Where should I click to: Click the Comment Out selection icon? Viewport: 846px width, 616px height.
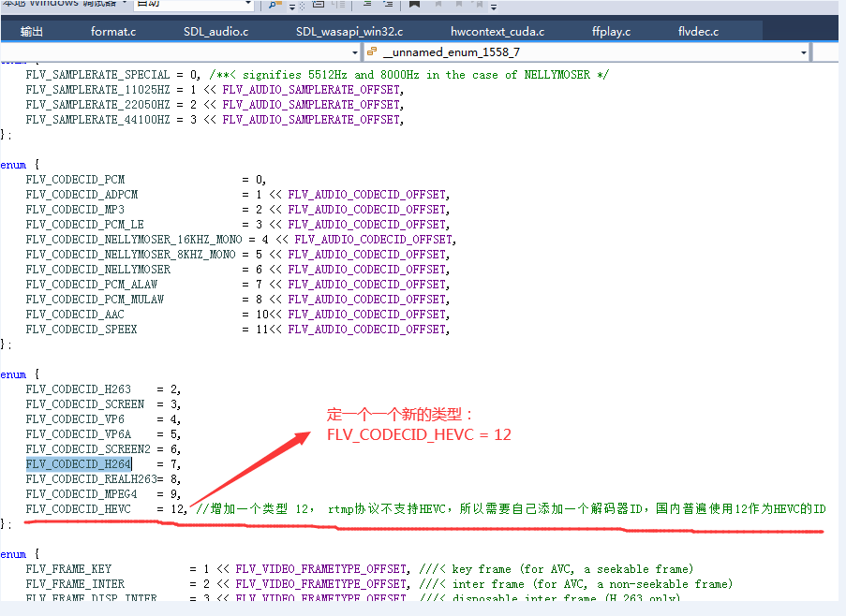pyautogui.click(x=367, y=6)
